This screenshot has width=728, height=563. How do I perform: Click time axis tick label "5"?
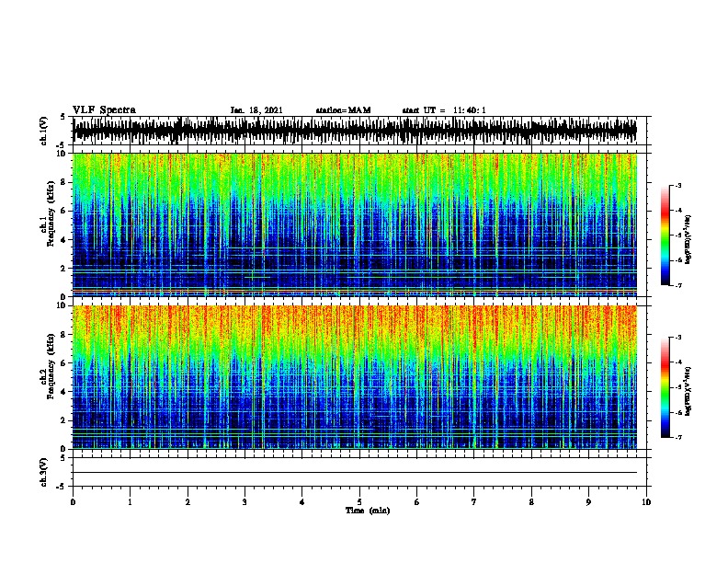[x=359, y=502]
